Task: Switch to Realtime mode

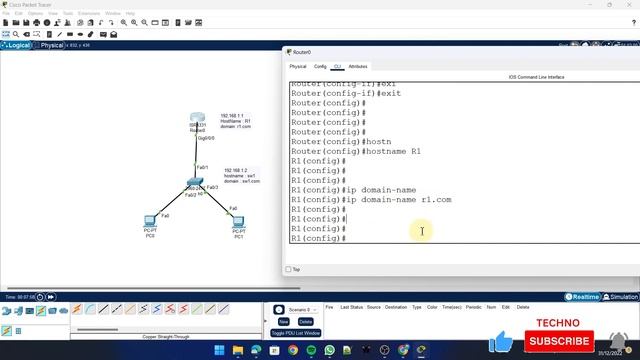Action: pos(582,297)
